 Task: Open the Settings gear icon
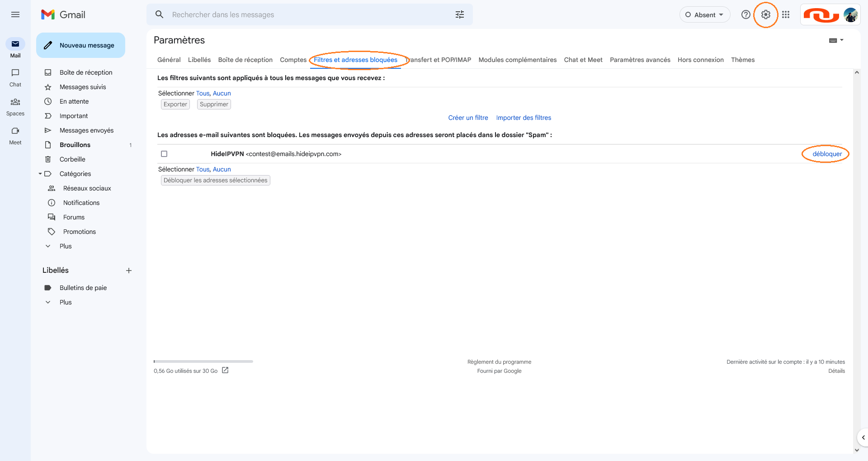766,14
